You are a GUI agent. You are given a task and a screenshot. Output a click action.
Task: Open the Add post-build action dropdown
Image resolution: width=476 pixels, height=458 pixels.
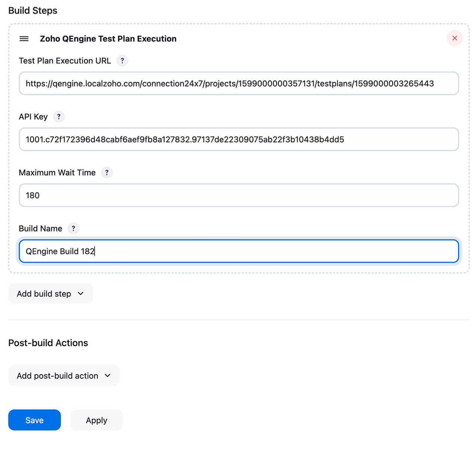64,376
